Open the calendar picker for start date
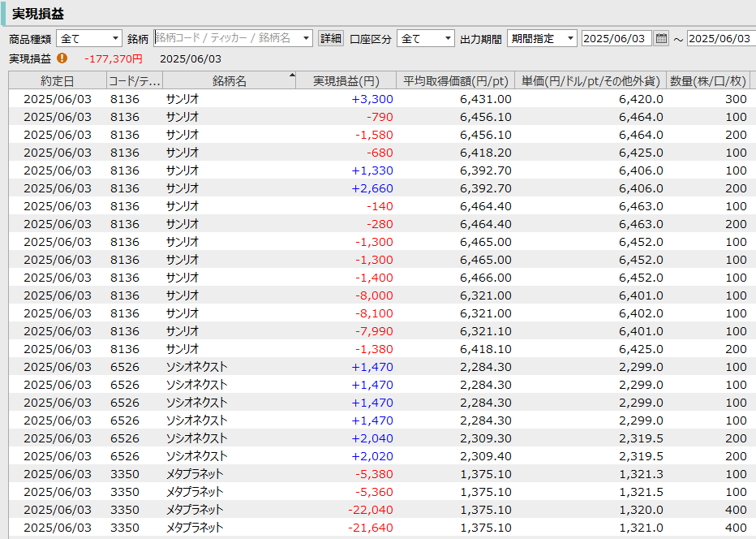 tap(661, 38)
